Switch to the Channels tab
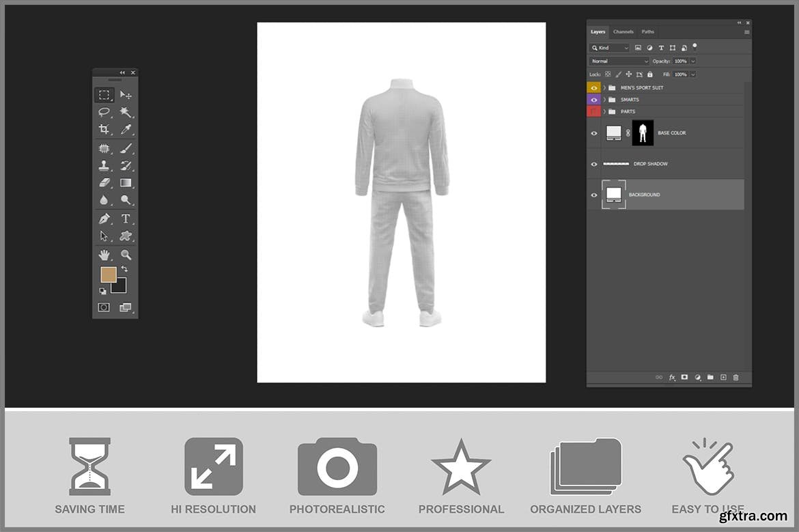Screen dimensions: 799x532 coord(623,32)
